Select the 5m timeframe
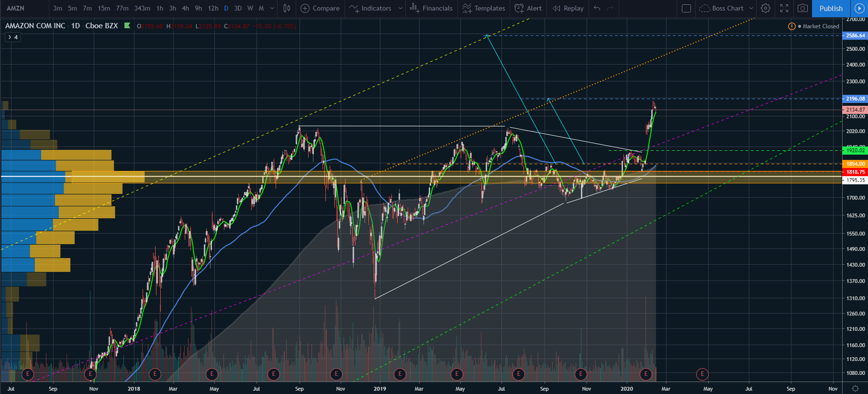This screenshot has height=394, width=868. (x=72, y=8)
